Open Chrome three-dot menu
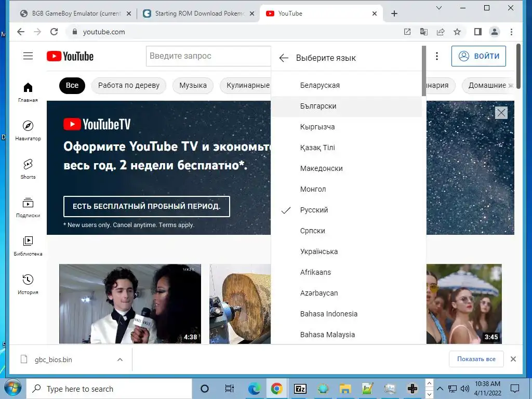Viewport: 532px width, 399px height. click(511, 32)
